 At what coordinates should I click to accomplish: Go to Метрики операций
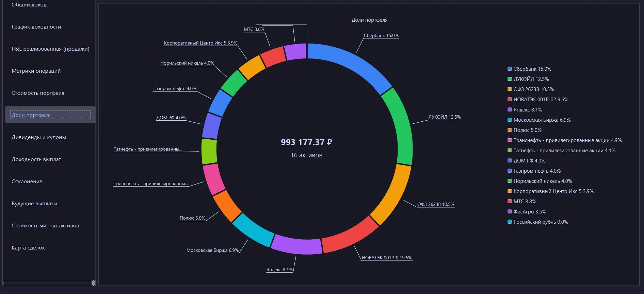point(36,71)
